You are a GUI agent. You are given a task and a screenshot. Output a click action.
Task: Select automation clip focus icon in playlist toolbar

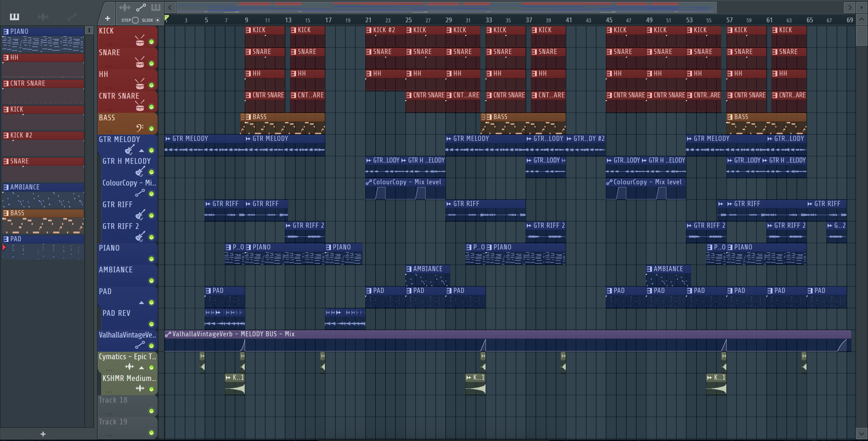[141, 7]
